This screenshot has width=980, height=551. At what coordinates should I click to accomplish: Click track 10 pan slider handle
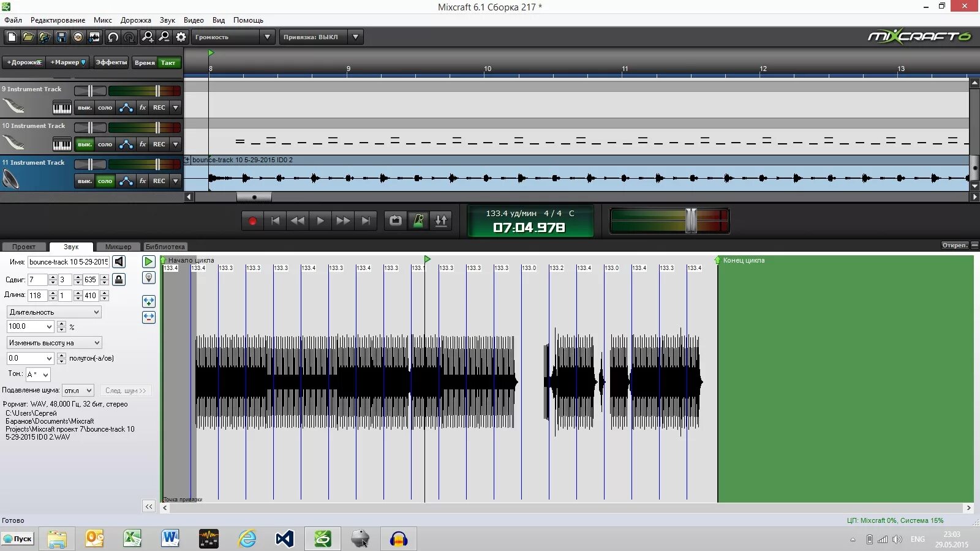click(x=90, y=127)
